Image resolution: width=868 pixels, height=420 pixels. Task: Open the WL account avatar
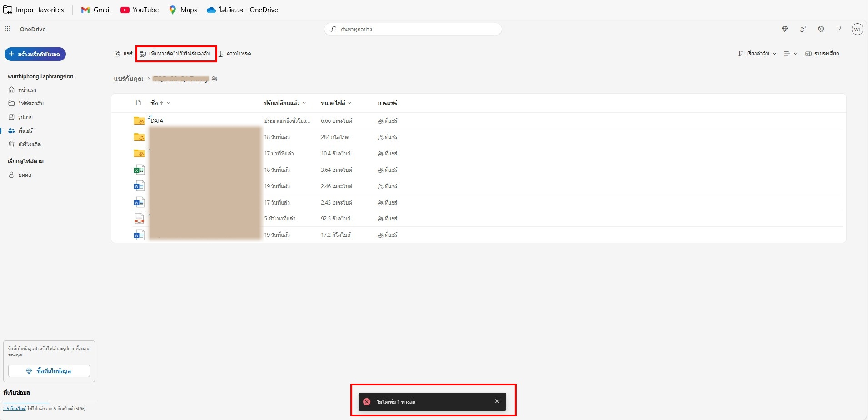tap(857, 29)
